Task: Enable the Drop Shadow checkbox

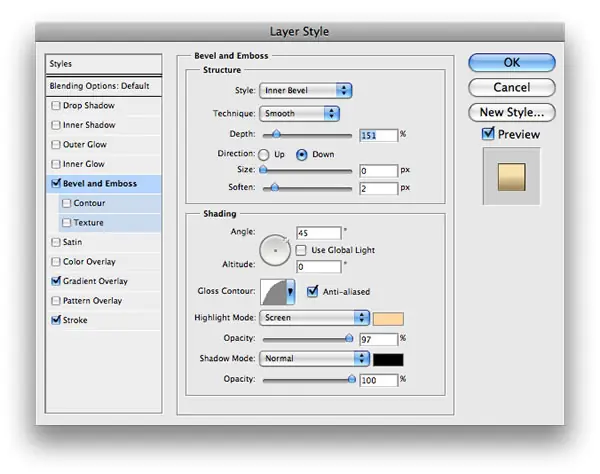Action: (x=56, y=105)
